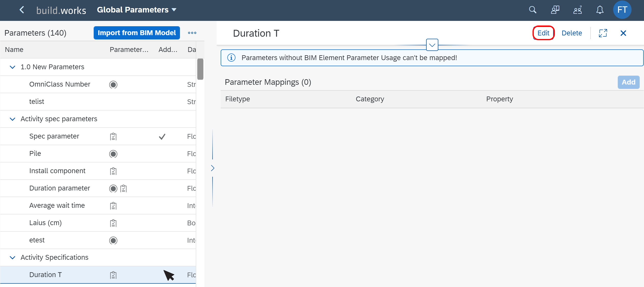Click the Add button for Parameter Mappings
Viewport: 644px width, 287px height.
628,82
